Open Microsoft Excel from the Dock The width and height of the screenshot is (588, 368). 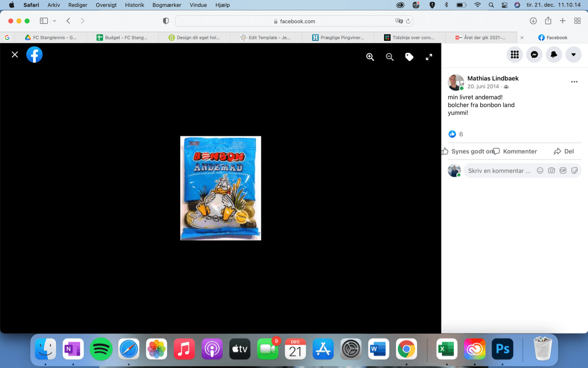click(x=447, y=349)
